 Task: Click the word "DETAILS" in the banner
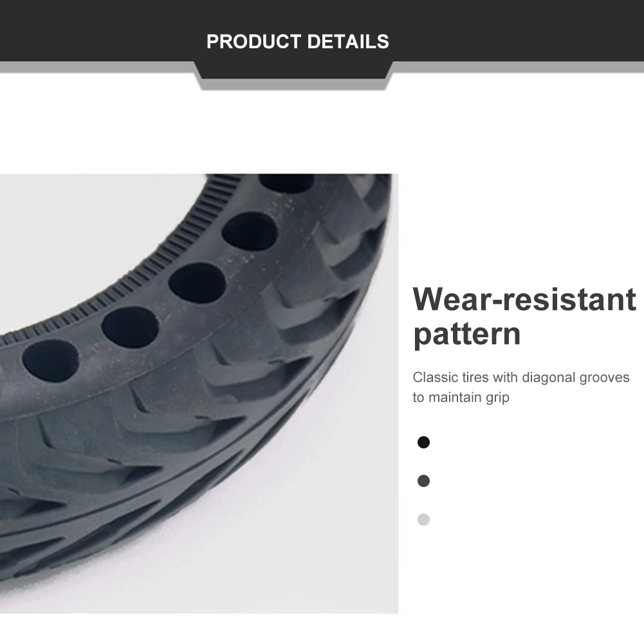pyautogui.click(x=348, y=41)
